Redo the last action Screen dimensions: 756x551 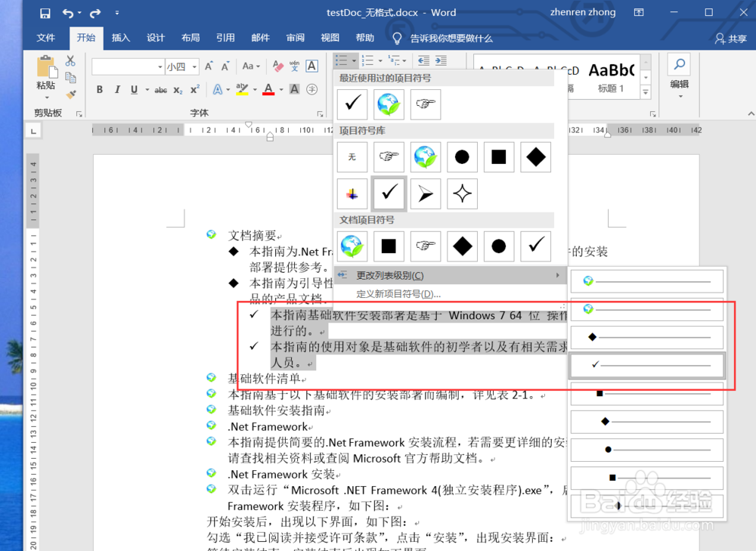click(x=95, y=13)
